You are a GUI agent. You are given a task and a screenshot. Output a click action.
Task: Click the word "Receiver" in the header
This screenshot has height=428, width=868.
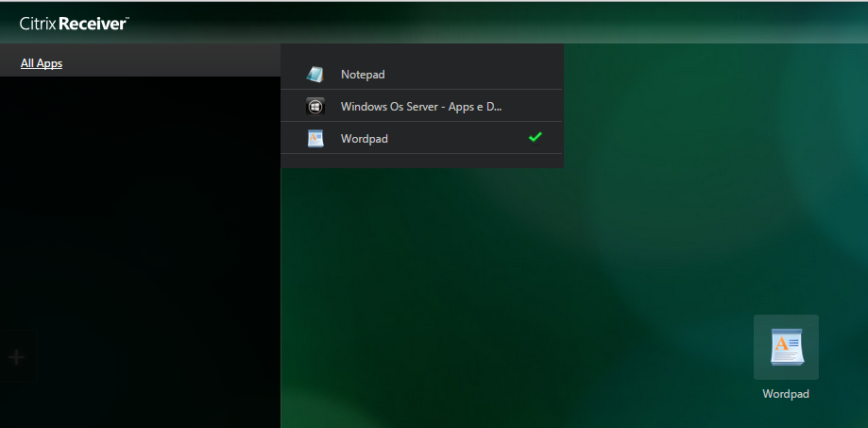(x=93, y=24)
